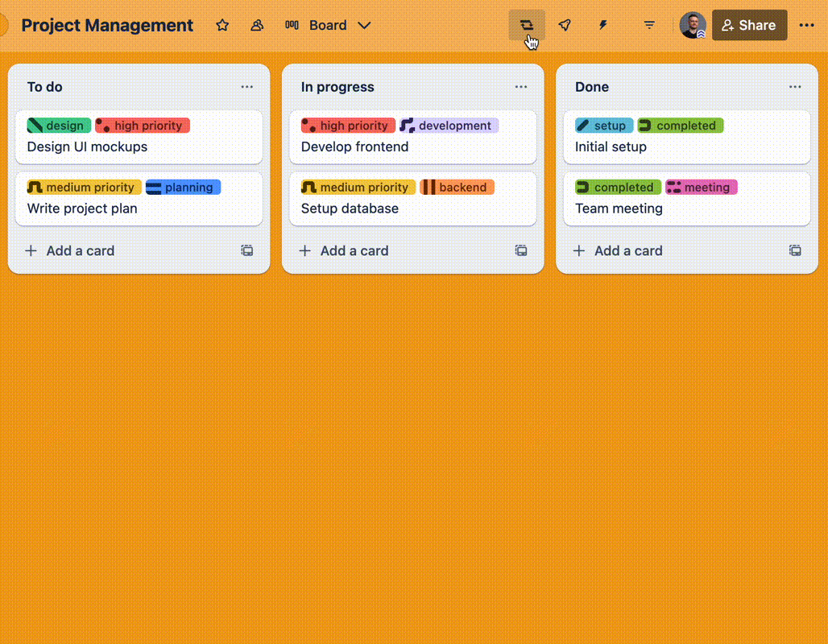Open the filter cards icon
The height and width of the screenshot is (644, 828).
point(649,25)
